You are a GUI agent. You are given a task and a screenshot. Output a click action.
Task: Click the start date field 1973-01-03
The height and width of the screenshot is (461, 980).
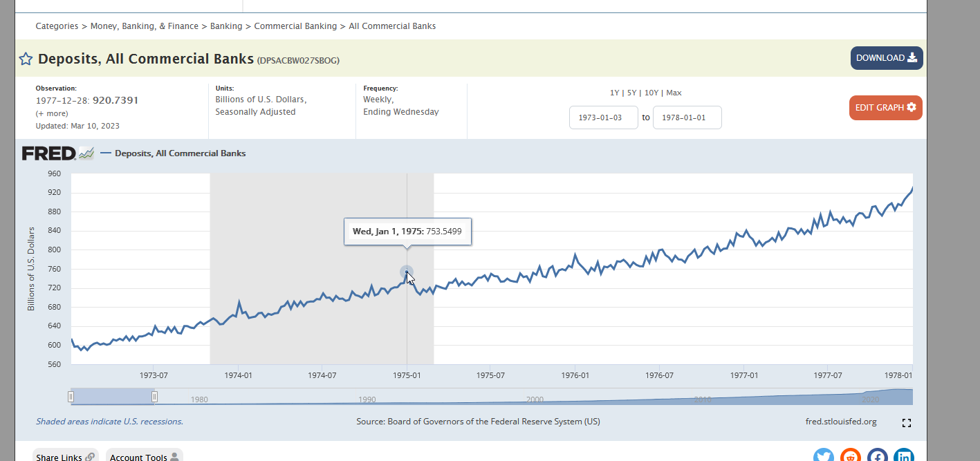(x=604, y=117)
